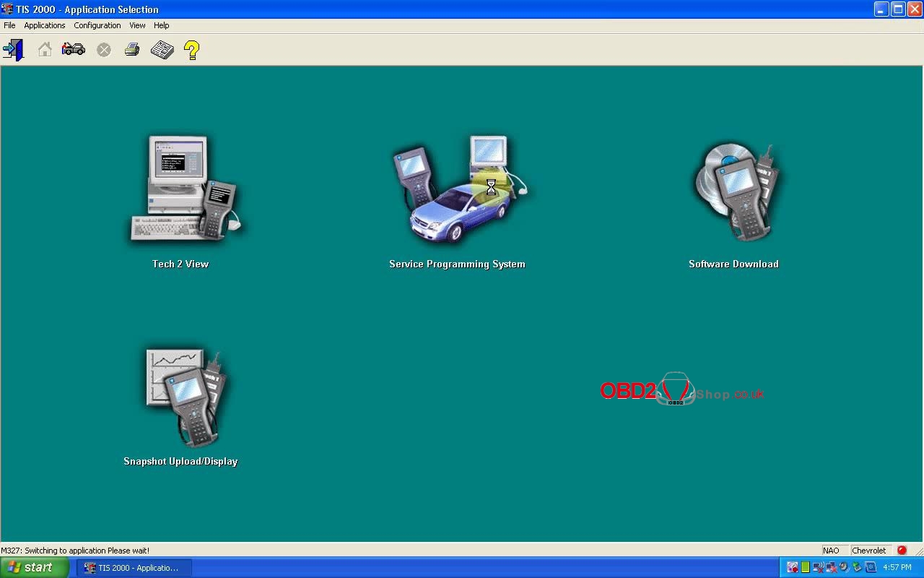The width and height of the screenshot is (924, 578).
Task: Open the View menu
Action: [x=137, y=25]
